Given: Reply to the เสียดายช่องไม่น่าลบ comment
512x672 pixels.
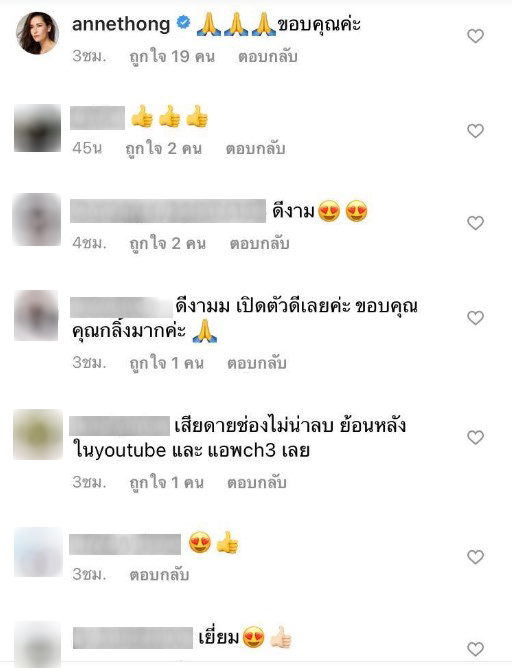Looking at the screenshot, I should click(257, 483).
